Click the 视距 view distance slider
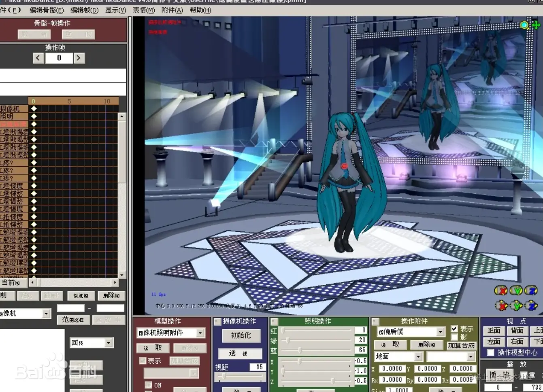The image size is (543, 392). (240, 376)
